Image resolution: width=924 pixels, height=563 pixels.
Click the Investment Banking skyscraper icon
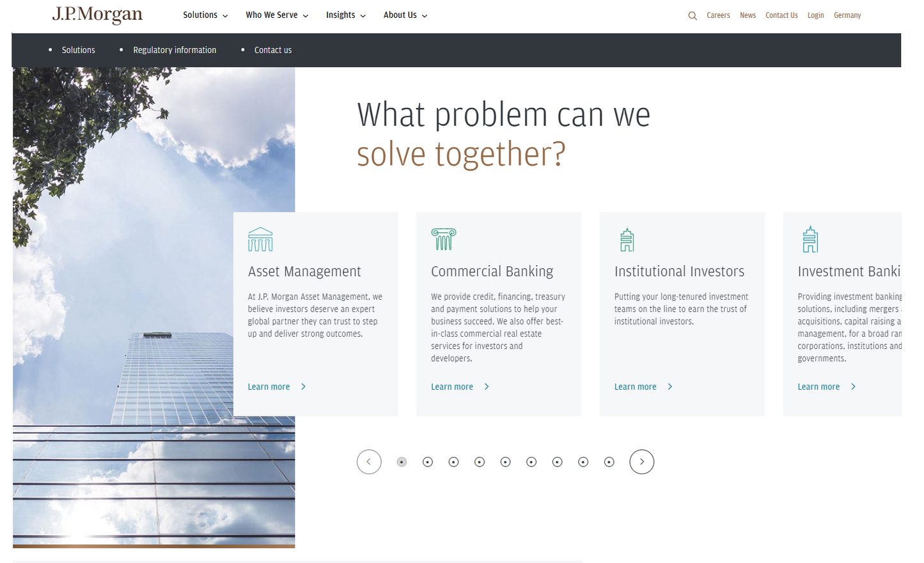click(810, 239)
